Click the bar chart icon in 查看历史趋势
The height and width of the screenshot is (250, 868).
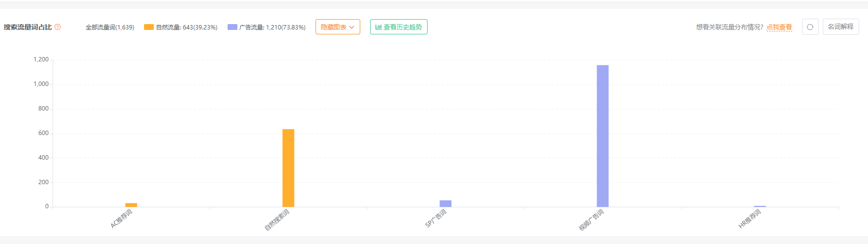[x=378, y=27]
